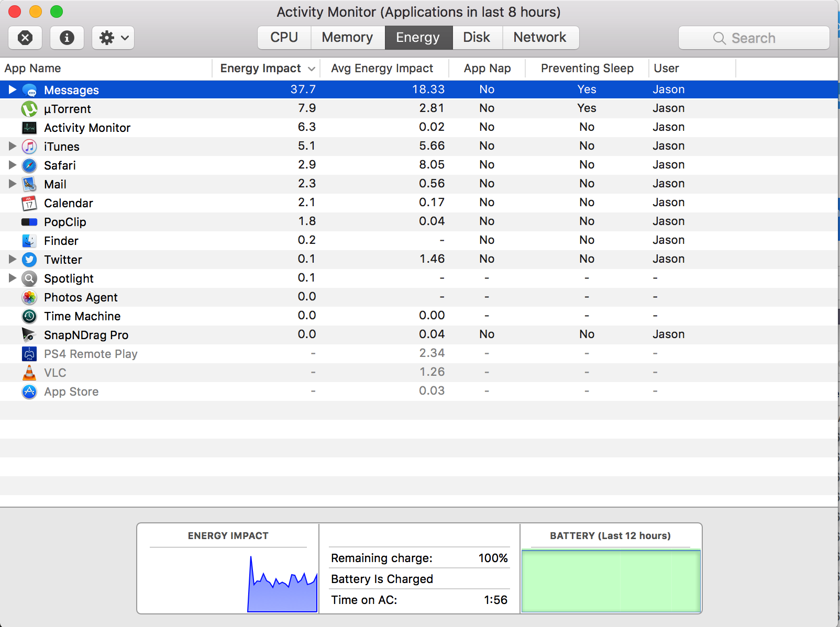
Task: Open the gear action dropdown menu
Action: (113, 38)
